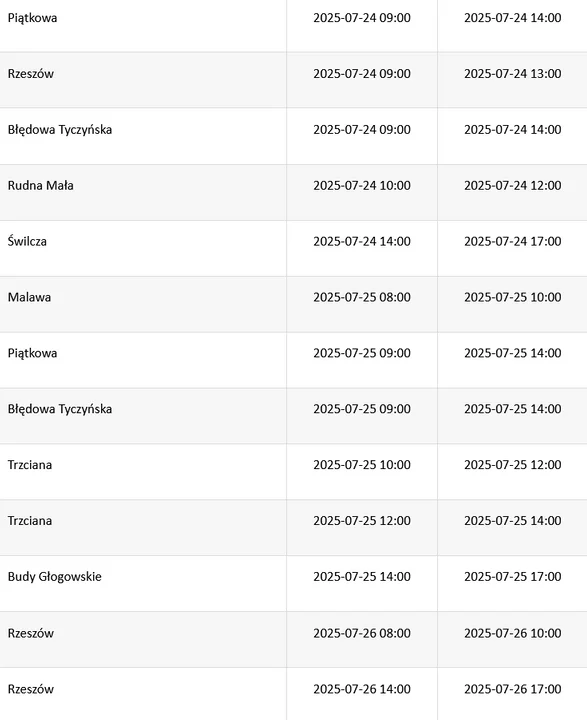Select start time 2025-07-25 14:00
This screenshot has height=720, width=587.
[362, 577]
